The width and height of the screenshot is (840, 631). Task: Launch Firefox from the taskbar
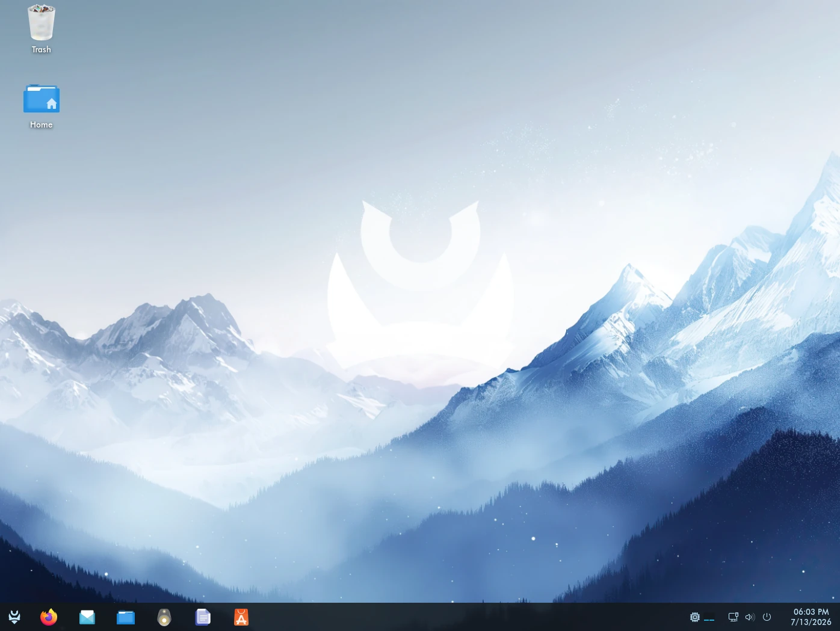[49, 617]
